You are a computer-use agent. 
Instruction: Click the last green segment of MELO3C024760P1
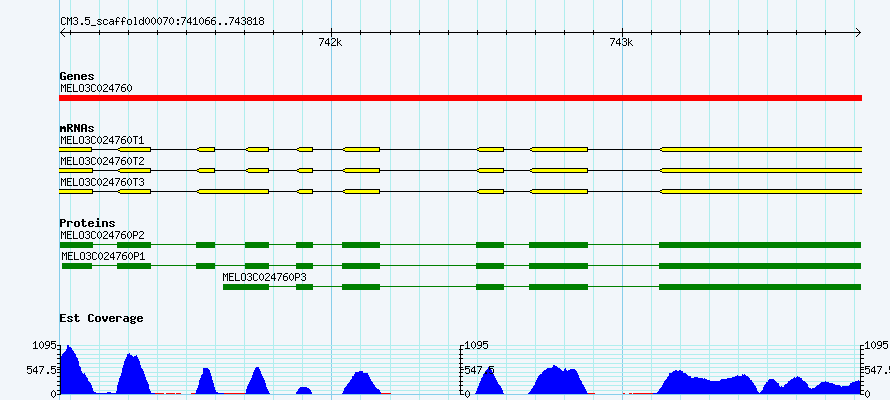(760, 266)
